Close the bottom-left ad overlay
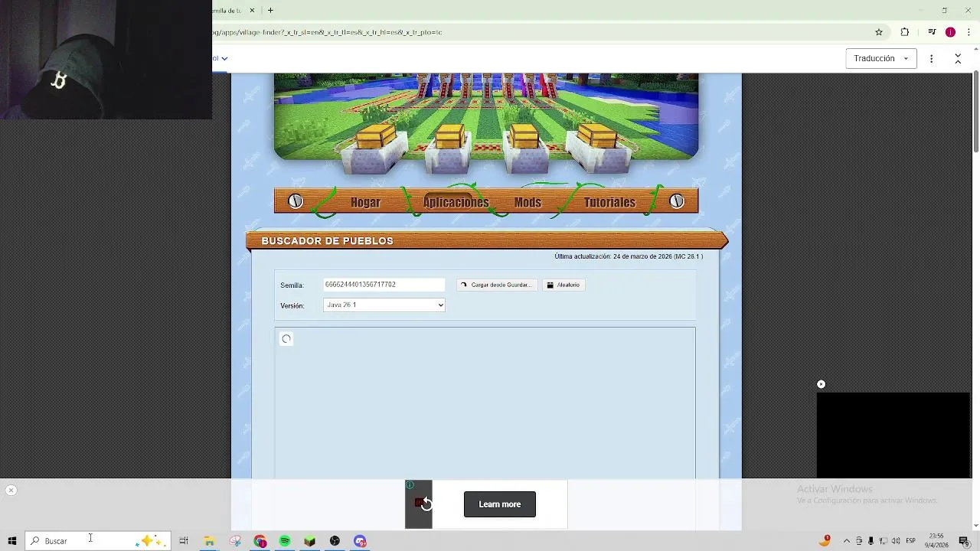980x551 pixels. click(11, 491)
